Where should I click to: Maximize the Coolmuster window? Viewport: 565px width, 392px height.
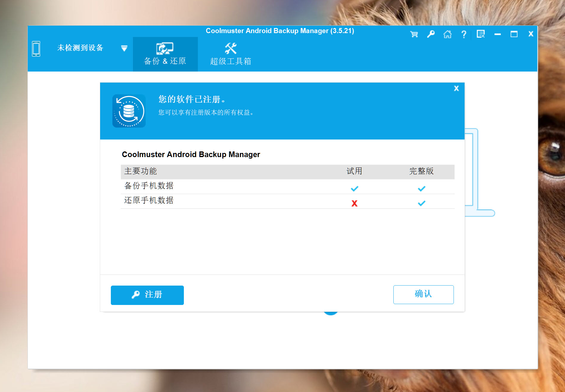[x=514, y=34]
